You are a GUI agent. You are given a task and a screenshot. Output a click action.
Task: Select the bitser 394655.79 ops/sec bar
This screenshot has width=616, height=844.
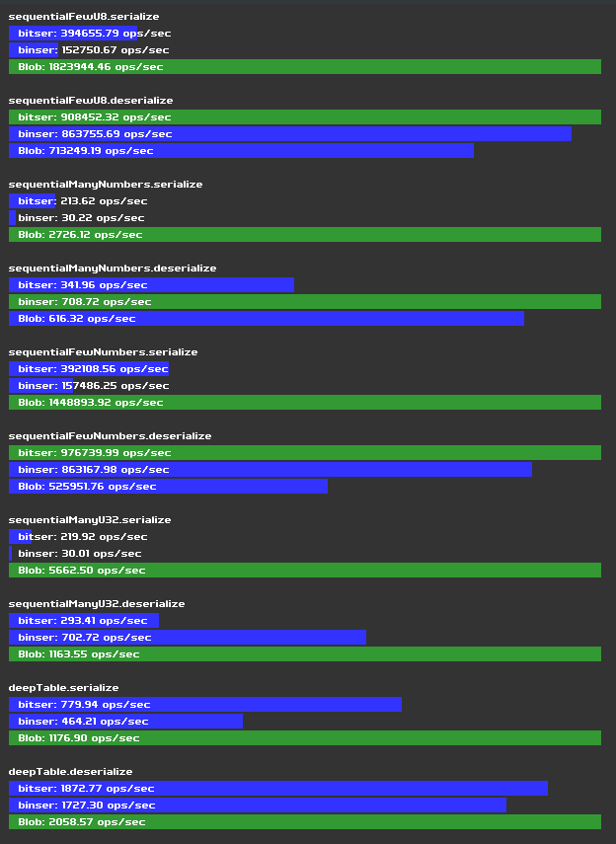(x=73, y=34)
